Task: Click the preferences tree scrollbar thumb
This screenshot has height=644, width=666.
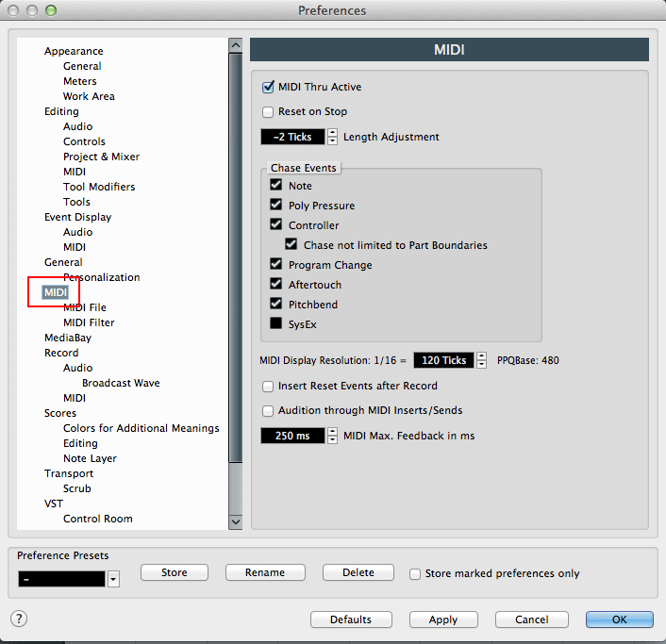Action: pyautogui.click(x=235, y=257)
